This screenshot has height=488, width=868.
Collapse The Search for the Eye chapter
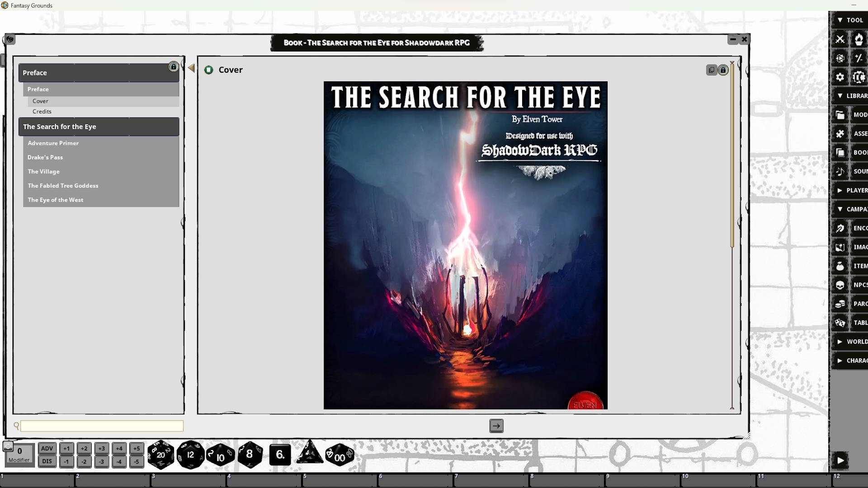(x=99, y=127)
